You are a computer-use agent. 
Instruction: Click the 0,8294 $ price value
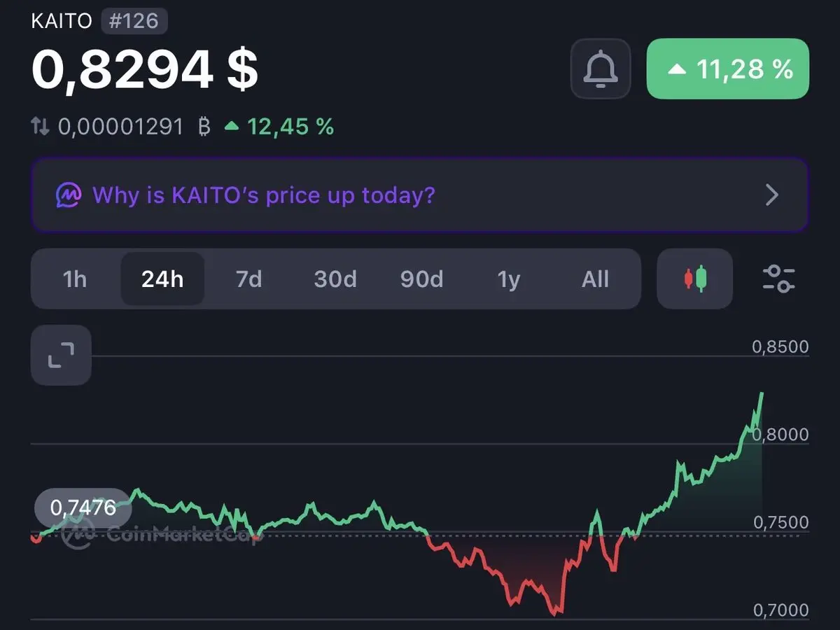[x=145, y=69]
